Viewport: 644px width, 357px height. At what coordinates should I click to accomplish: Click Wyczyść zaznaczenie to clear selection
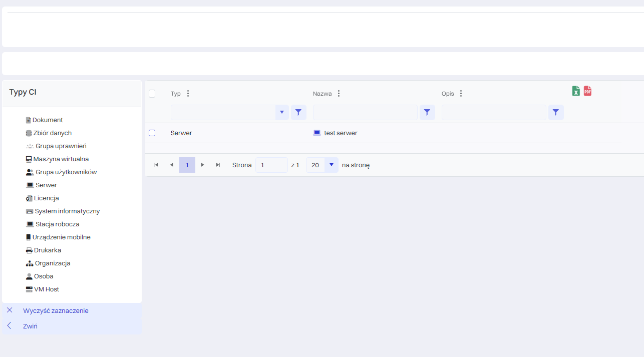coord(56,311)
